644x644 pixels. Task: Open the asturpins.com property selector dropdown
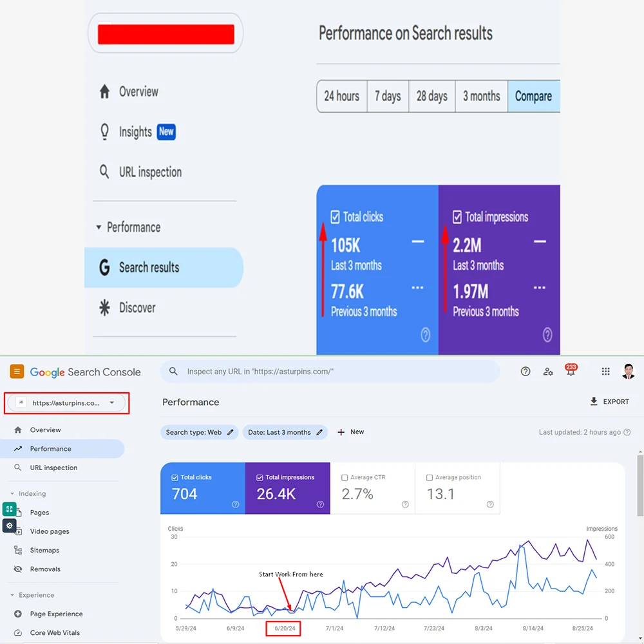pyautogui.click(x=68, y=403)
